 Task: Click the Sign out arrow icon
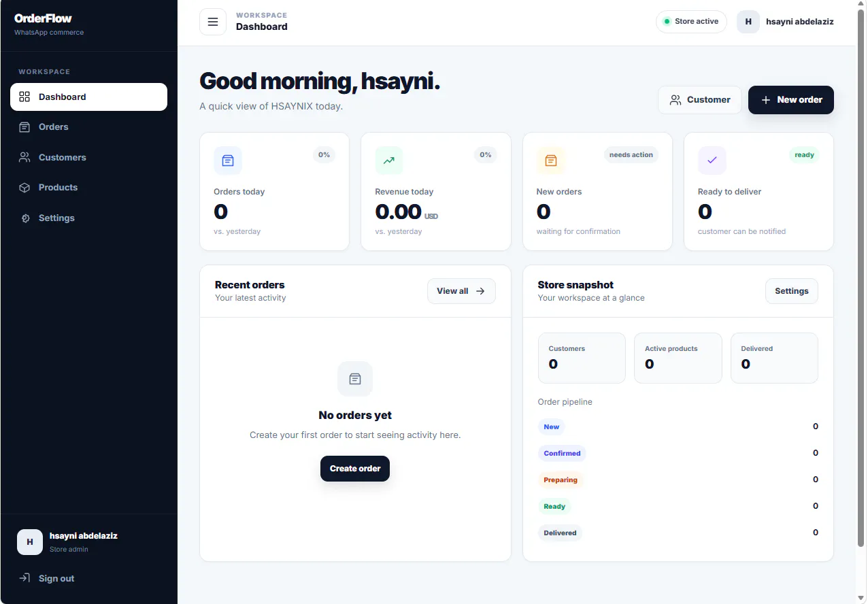pos(24,578)
